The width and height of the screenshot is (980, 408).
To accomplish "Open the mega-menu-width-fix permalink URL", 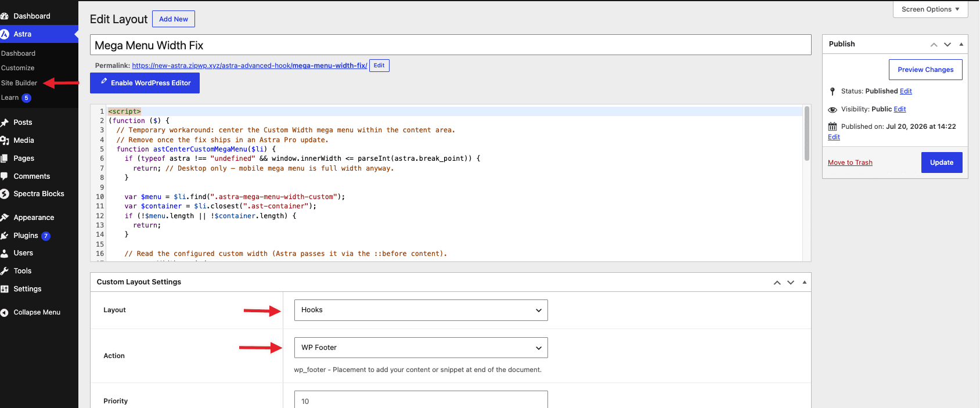I will coord(250,66).
